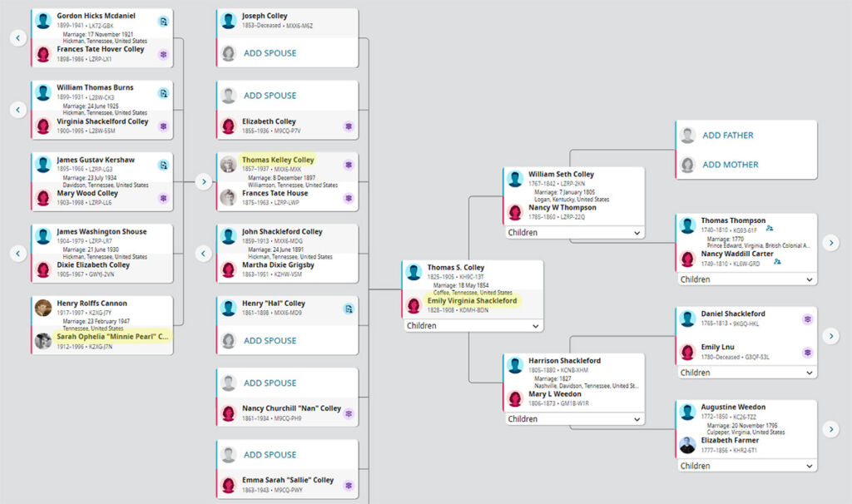Expand Children under Harrison Shackleford
852x504 pixels.
coord(574,419)
